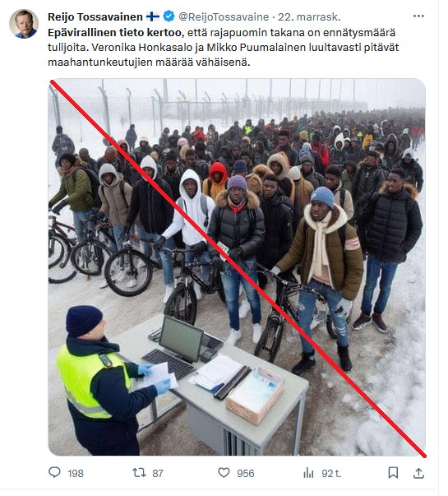The height and width of the screenshot is (496, 448).
Task: Click the 198 replies count
Action: 76,474
